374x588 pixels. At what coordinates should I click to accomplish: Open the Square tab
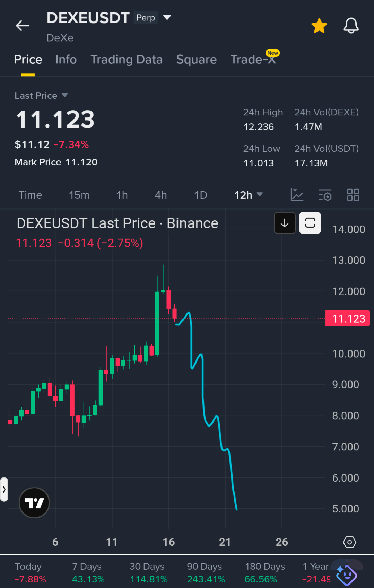click(197, 60)
